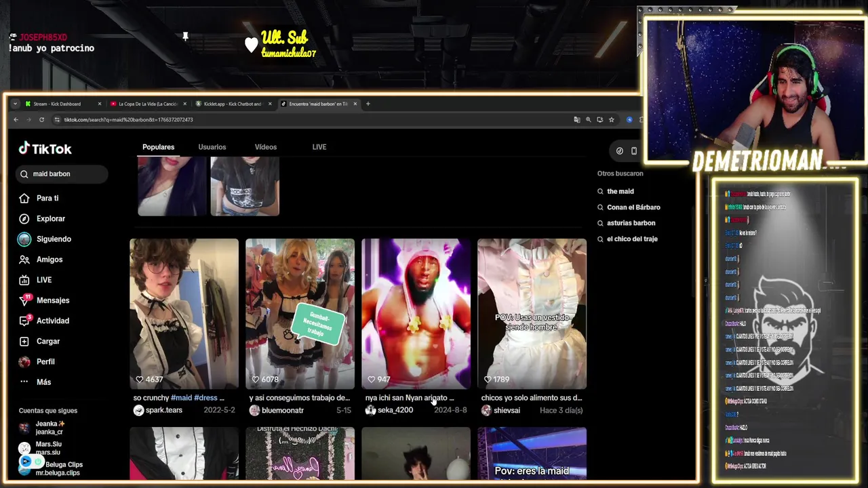Open Mensajes icon with notification badge
Screen dimensions: 868x488
pyautogui.click(x=24, y=300)
